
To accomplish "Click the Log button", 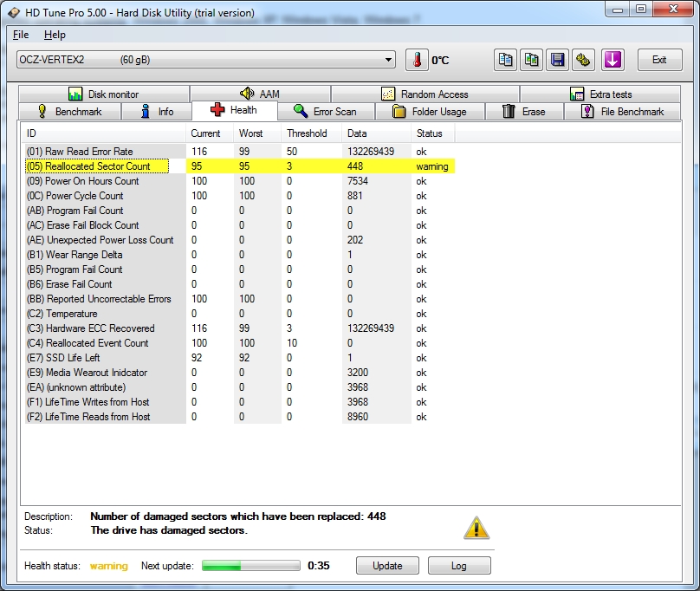I will tap(459, 566).
